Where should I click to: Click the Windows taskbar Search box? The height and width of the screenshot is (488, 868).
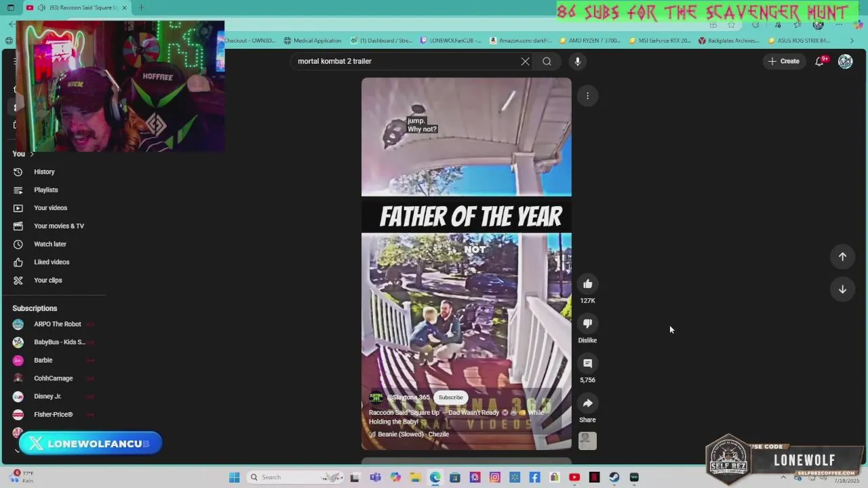pos(296,477)
